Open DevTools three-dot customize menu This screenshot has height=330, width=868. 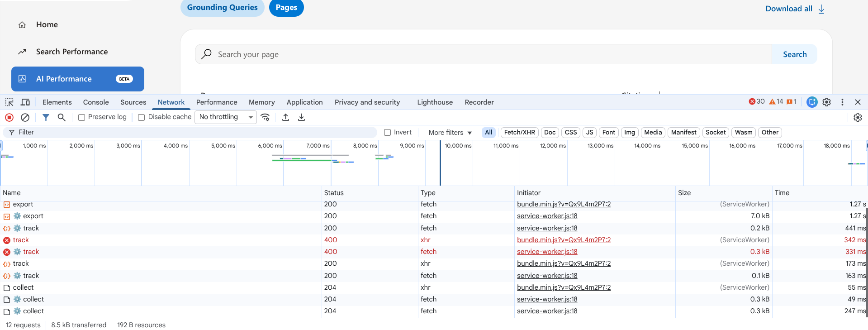(842, 102)
